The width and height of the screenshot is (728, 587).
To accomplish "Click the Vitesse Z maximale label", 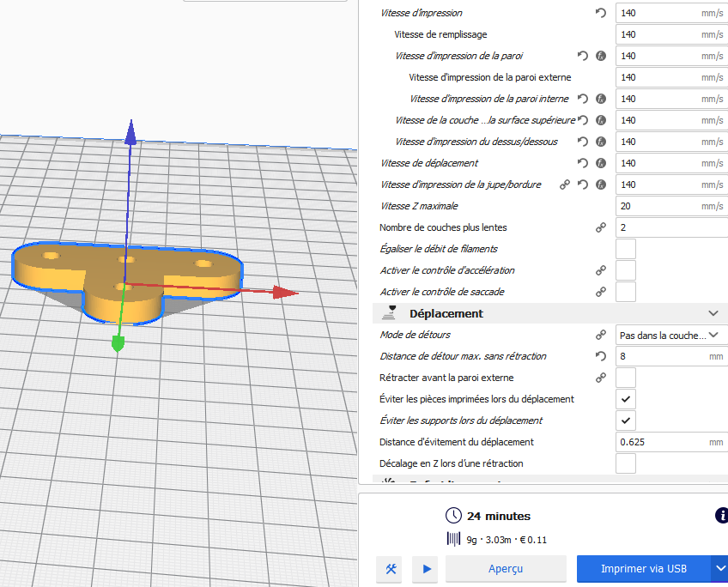I will (419, 206).
